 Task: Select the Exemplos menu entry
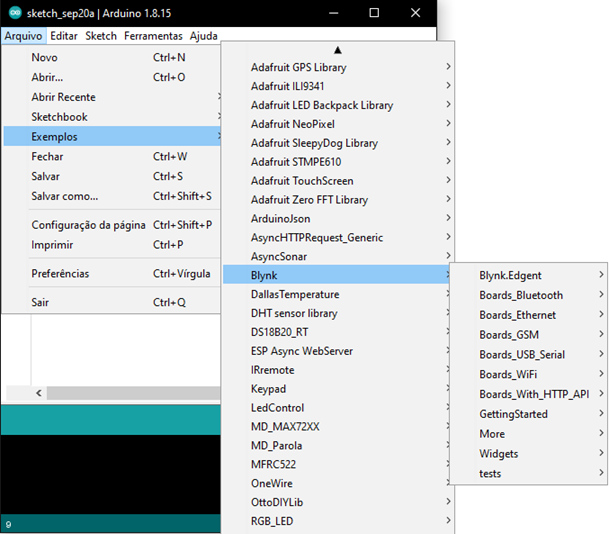tap(112, 137)
